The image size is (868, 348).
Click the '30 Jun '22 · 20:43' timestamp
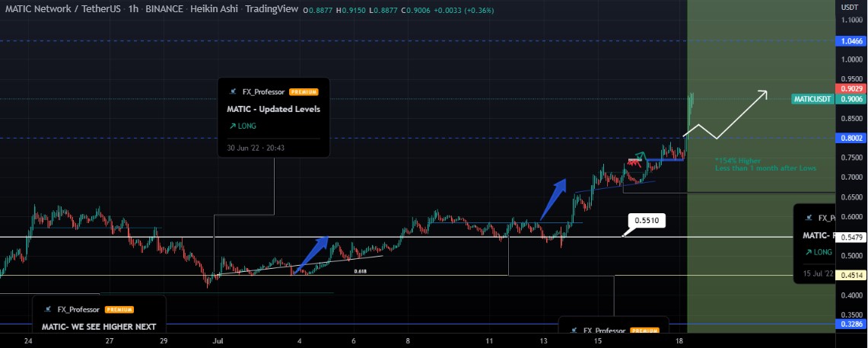click(x=255, y=148)
